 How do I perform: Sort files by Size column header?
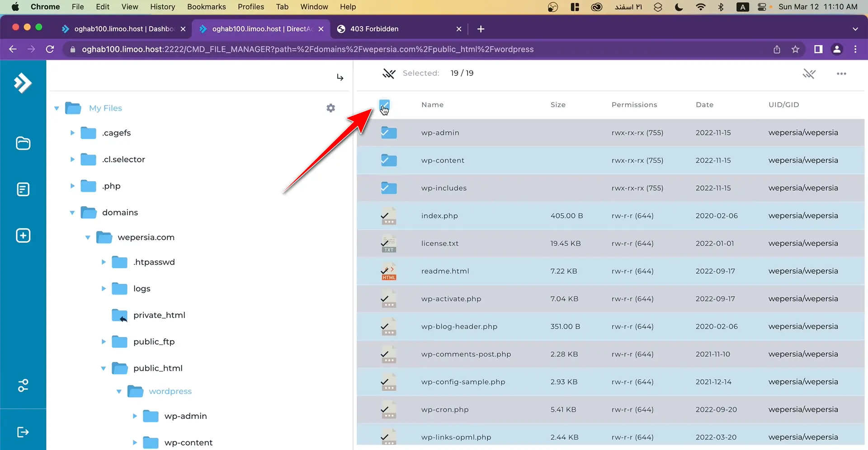click(558, 105)
